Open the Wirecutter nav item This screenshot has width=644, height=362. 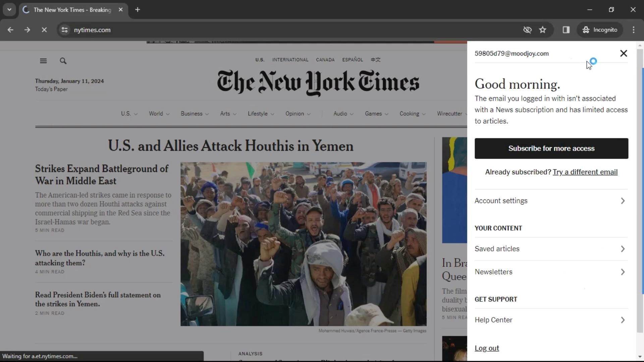coord(449,114)
